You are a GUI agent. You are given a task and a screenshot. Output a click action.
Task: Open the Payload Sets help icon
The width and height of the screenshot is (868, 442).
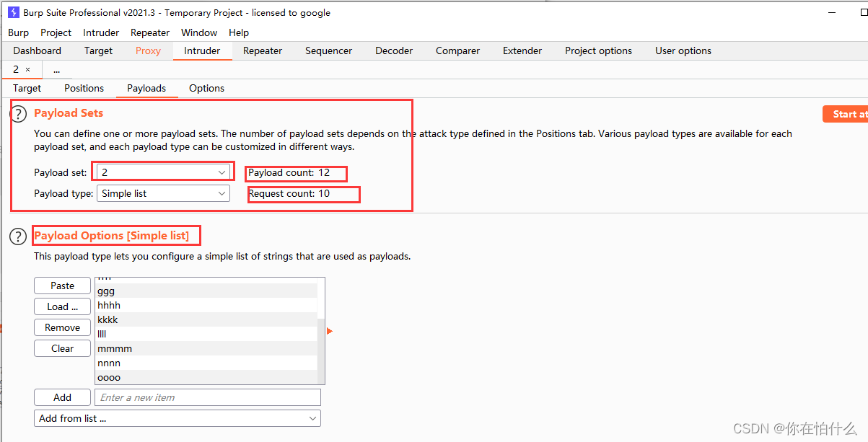coord(17,114)
